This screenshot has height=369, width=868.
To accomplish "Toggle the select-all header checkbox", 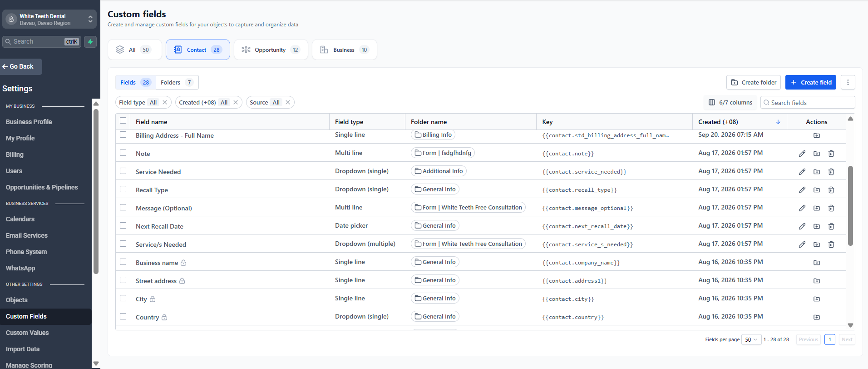I will point(123,120).
